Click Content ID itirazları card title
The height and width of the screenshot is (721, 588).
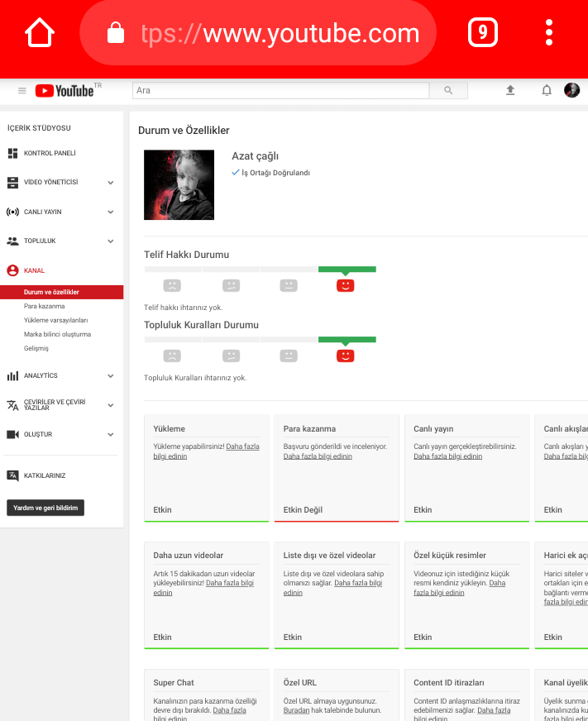(448, 682)
